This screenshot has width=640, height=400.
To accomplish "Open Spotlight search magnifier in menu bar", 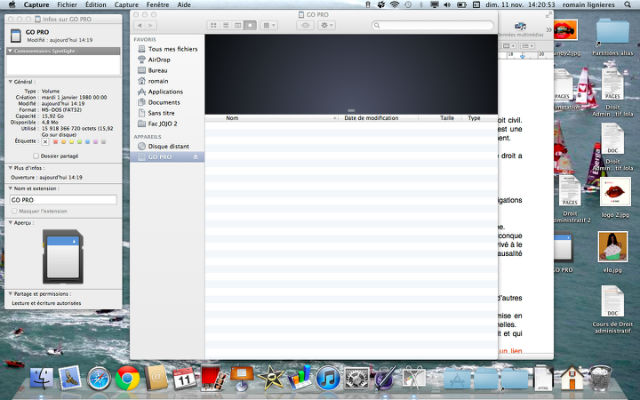I will 627,5.
